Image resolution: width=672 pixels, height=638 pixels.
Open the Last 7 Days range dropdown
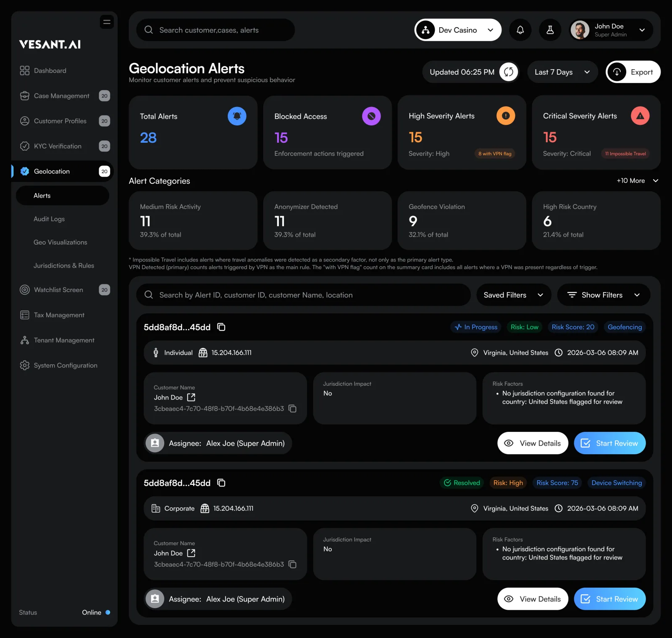coord(562,72)
